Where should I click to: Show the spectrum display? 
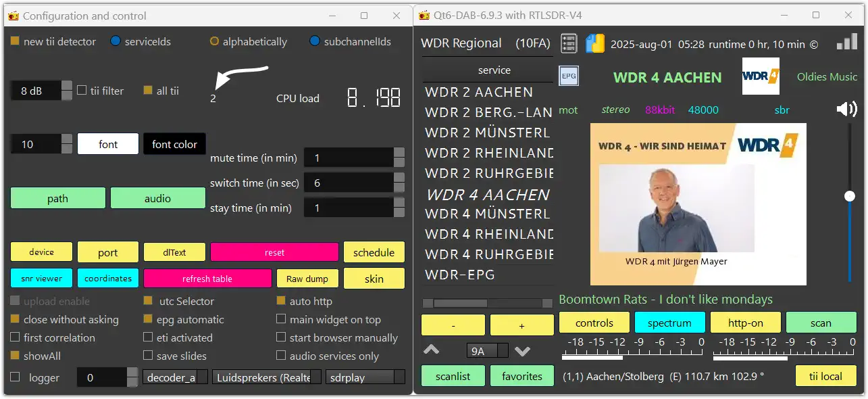click(669, 323)
